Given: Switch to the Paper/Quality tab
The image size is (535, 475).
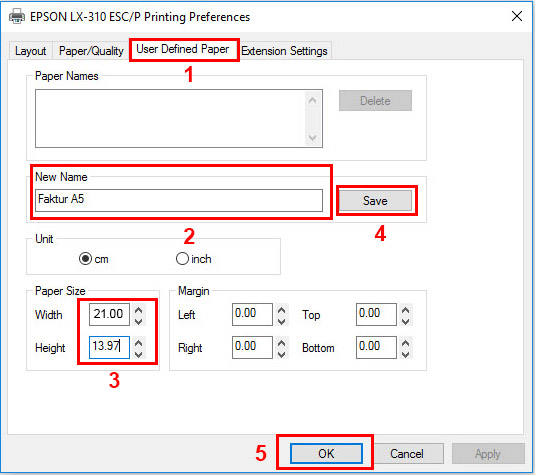Looking at the screenshot, I should point(91,51).
